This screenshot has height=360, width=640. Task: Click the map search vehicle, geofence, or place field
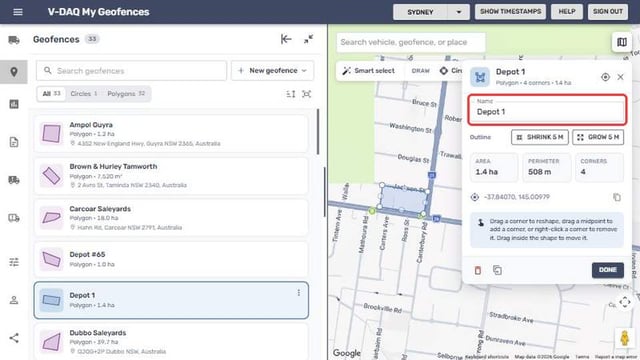(411, 42)
